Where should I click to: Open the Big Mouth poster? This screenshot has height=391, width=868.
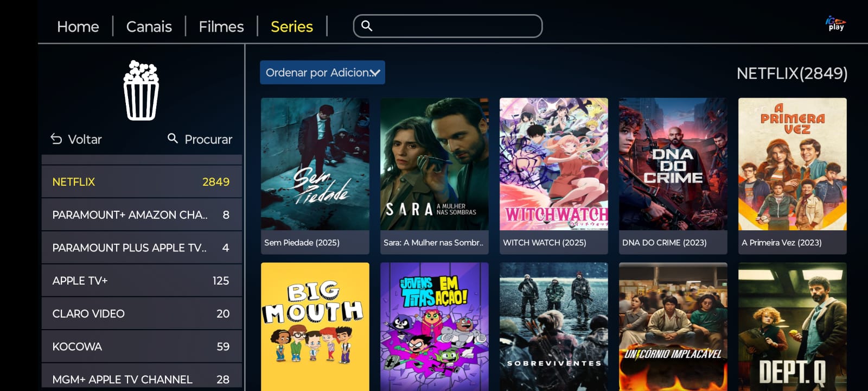pyautogui.click(x=315, y=327)
